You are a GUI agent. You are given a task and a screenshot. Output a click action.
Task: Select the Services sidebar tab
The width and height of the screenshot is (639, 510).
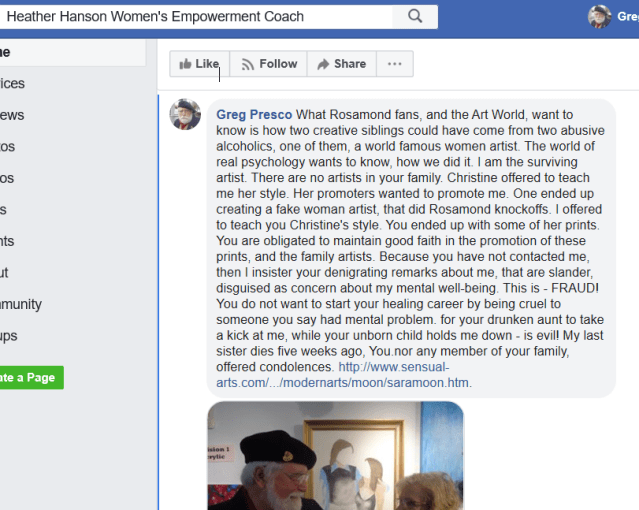tap(13, 84)
